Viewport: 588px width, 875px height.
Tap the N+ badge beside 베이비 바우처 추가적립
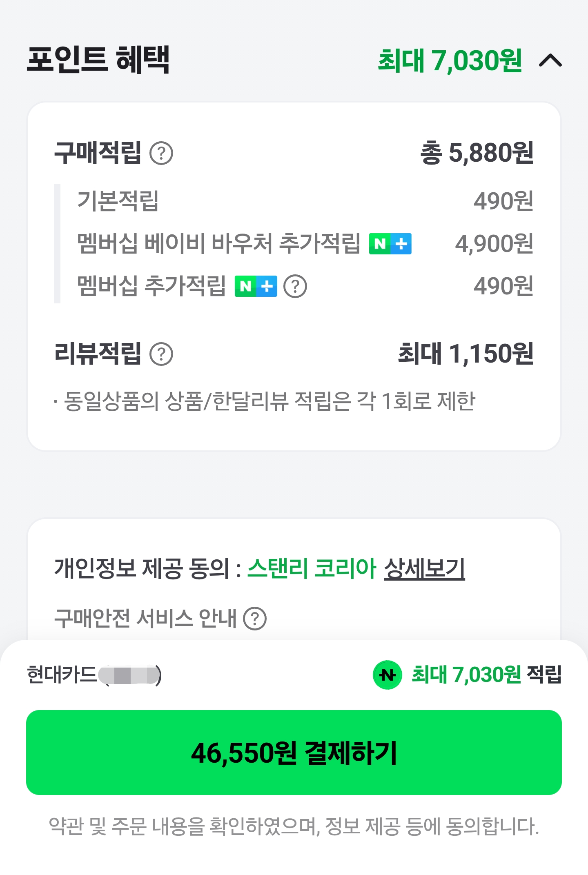click(x=390, y=244)
